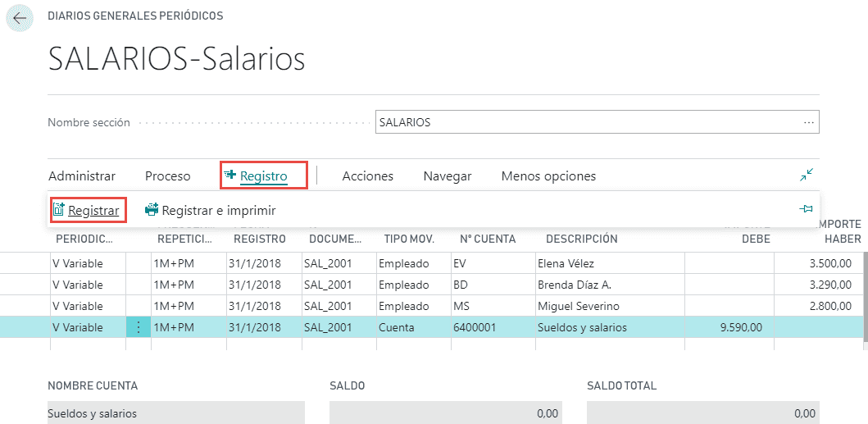Open row options for Sueldos y salarios row

pos(139,327)
